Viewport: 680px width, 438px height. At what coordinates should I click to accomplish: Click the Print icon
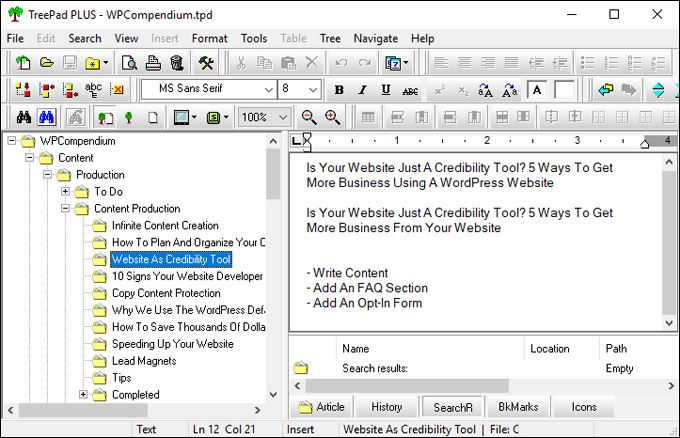[153, 63]
